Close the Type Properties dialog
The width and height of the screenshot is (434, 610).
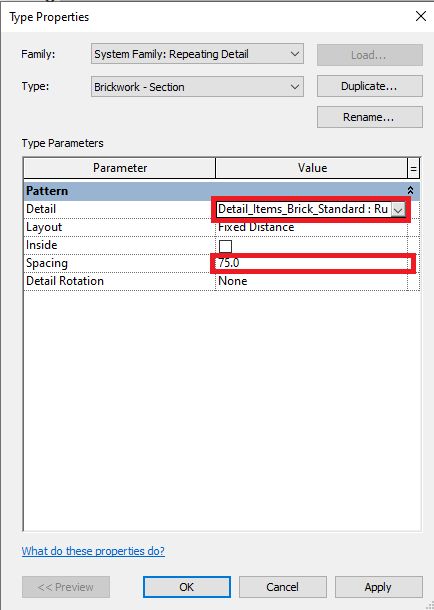(x=420, y=16)
